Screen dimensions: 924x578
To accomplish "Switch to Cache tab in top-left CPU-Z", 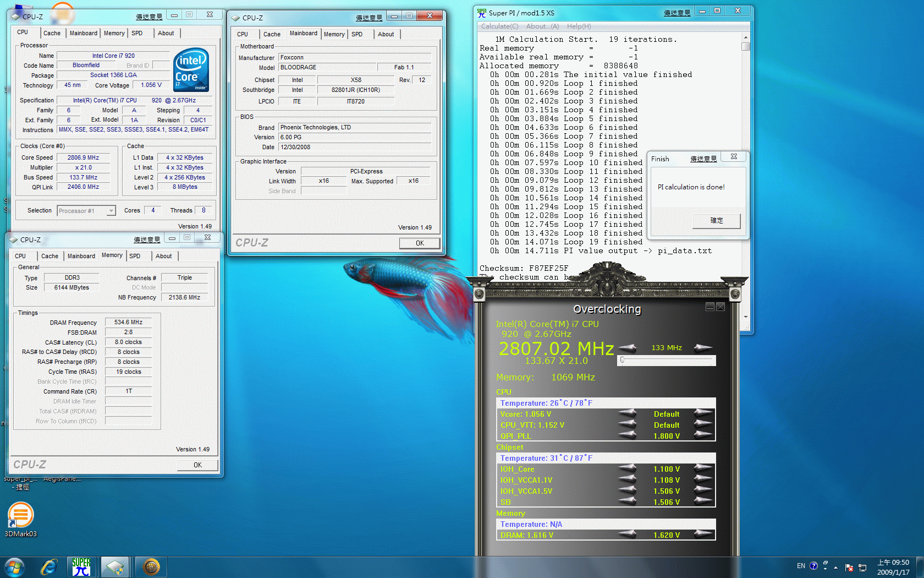I will 52,33.
